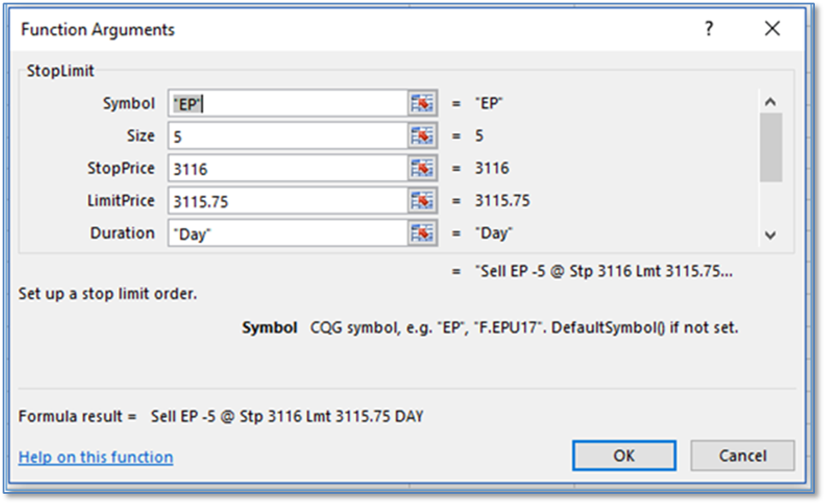Image resolution: width=826 pixels, height=504 pixels.
Task: Click the question mark help icon
Action: (x=708, y=30)
